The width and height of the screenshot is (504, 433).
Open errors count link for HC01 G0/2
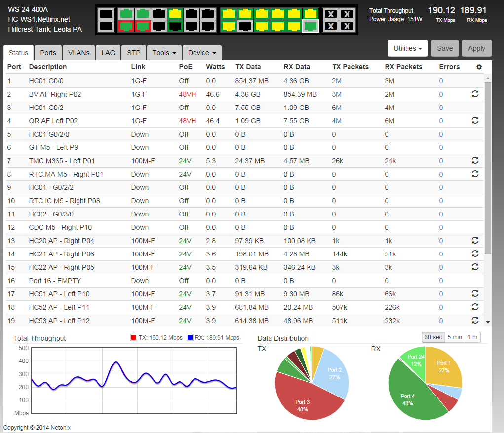[x=441, y=108]
